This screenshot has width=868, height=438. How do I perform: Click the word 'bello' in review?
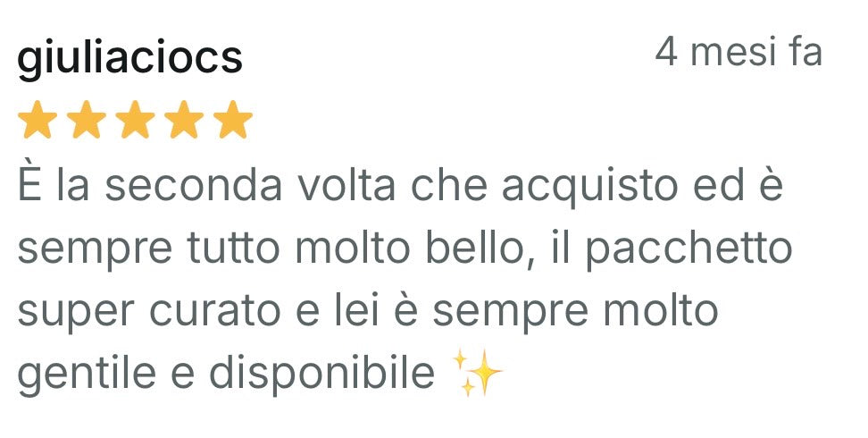tap(475, 249)
